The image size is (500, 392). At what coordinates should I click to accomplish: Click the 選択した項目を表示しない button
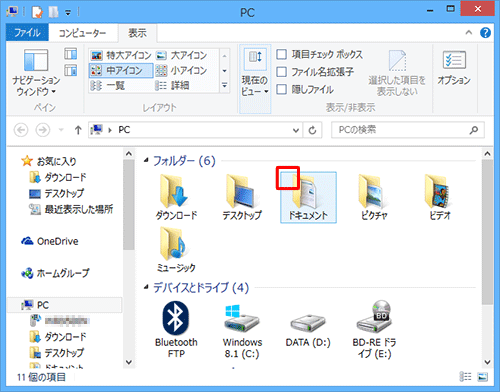(x=397, y=73)
